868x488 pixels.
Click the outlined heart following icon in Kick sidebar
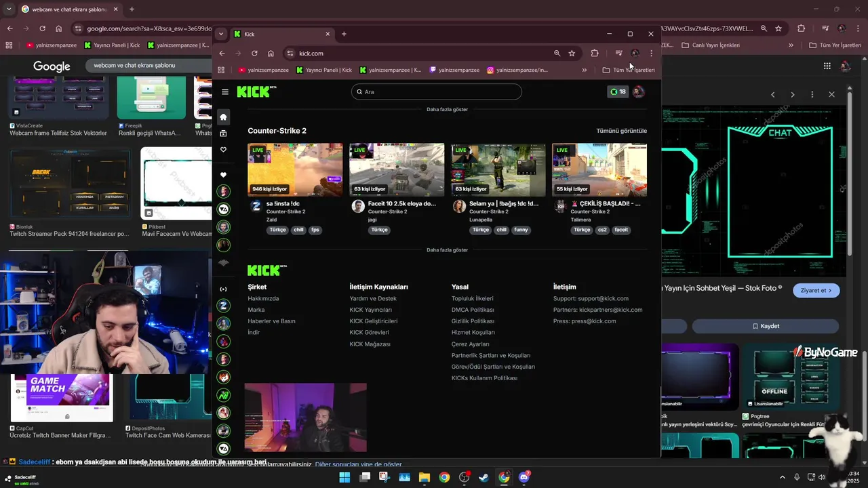click(223, 150)
